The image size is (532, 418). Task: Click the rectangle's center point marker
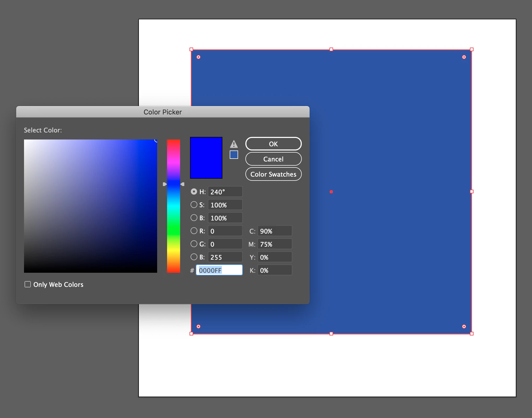(x=331, y=192)
